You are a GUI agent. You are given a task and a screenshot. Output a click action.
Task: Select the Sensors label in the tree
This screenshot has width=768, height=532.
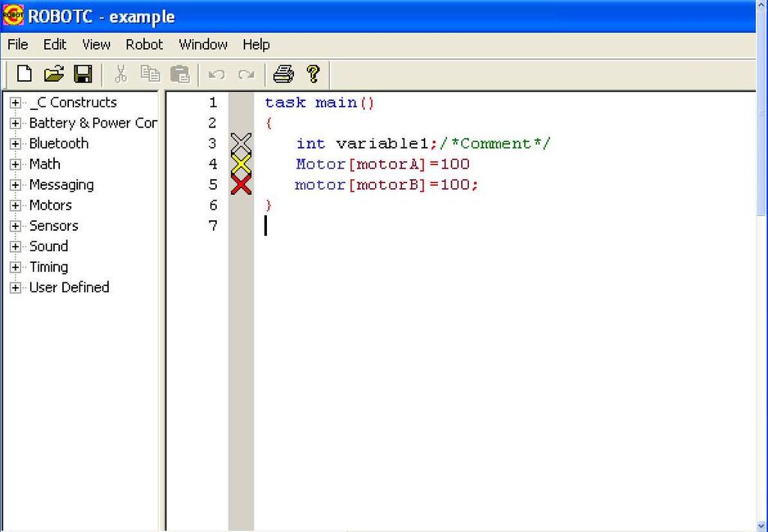click(54, 226)
